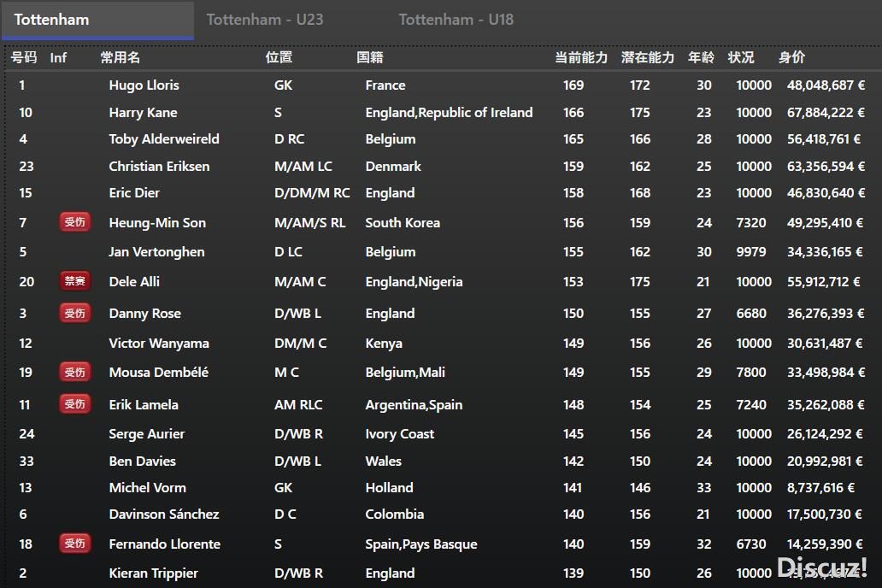
Task: Open the Tottenham - U23 tab
Action: (x=265, y=20)
